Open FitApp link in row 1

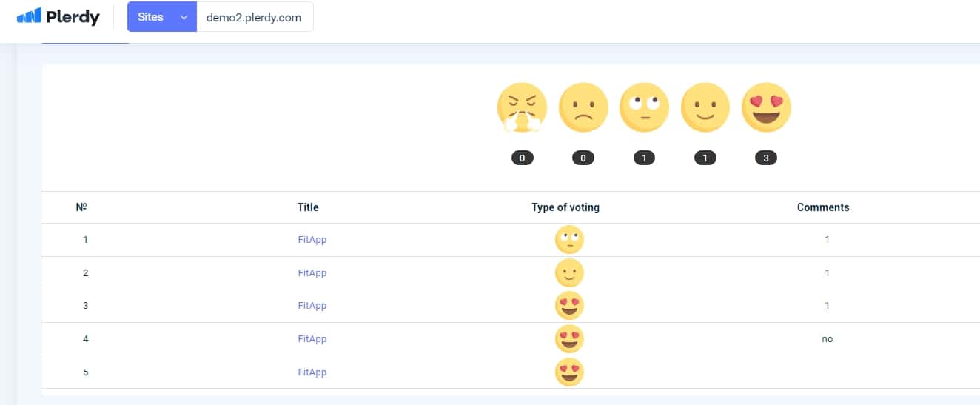[312, 240]
